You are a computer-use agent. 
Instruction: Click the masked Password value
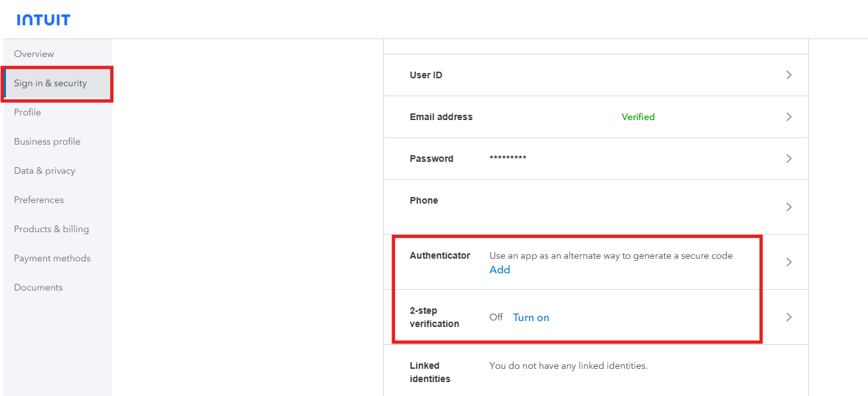pos(508,158)
